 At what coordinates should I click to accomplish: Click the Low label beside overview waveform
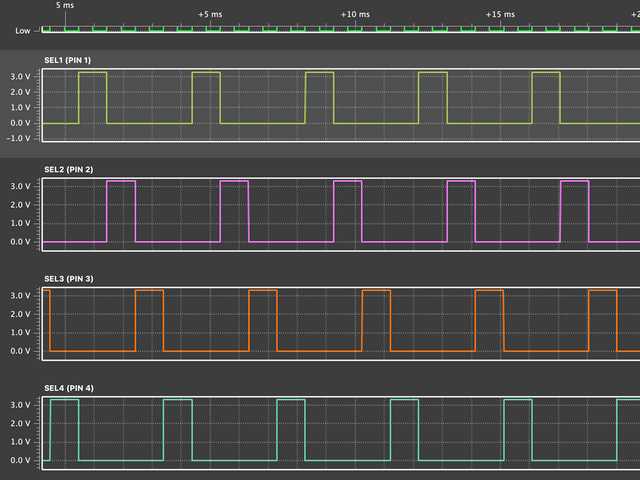tap(22, 31)
